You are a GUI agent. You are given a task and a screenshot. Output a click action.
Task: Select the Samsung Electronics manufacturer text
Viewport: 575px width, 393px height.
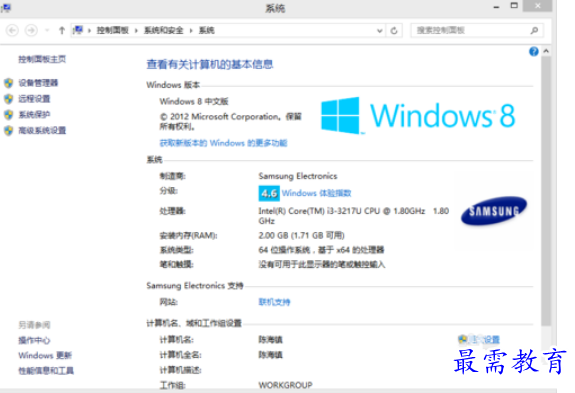[x=298, y=176]
